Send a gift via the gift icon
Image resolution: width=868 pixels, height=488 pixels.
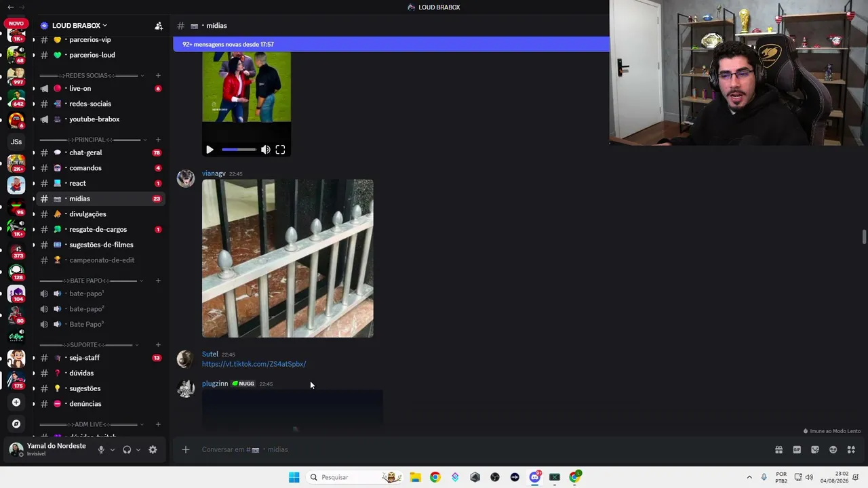(x=779, y=449)
